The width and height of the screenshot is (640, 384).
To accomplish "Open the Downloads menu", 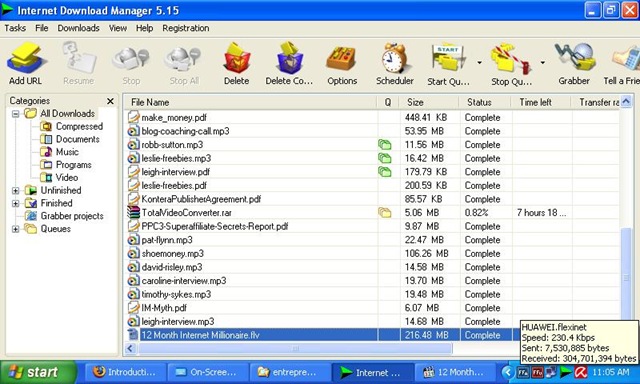I will [x=78, y=28].
